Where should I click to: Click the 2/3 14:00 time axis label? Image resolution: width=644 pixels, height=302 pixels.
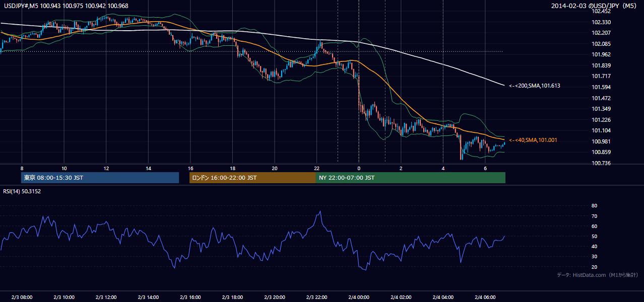[148, 297]
